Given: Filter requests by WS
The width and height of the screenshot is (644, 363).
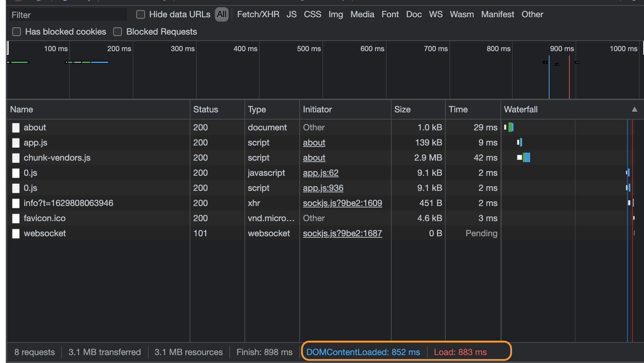Looking at the screenshot, I should [x=436, y=14].
